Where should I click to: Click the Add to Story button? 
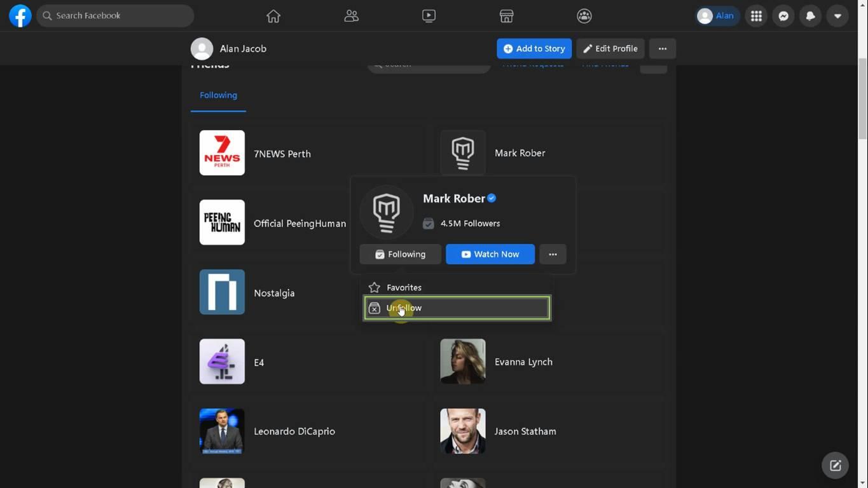point(534,48)
